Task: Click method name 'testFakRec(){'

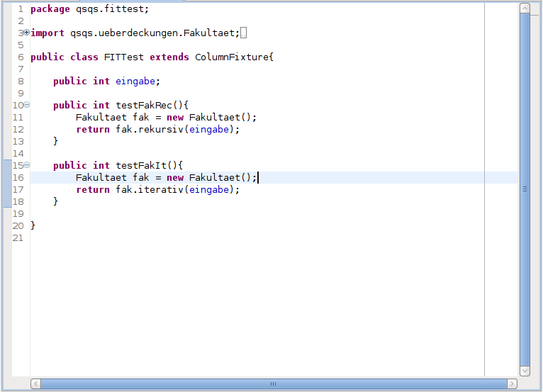Action: click(152, 106)
